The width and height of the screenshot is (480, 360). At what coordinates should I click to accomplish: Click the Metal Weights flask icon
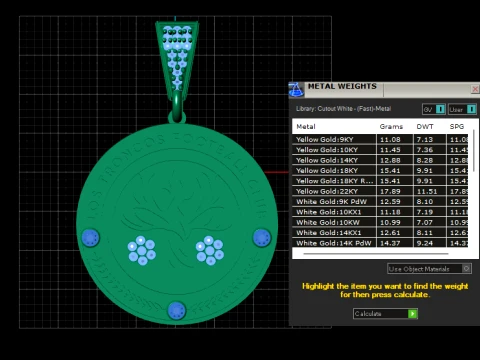coord(296,90)
